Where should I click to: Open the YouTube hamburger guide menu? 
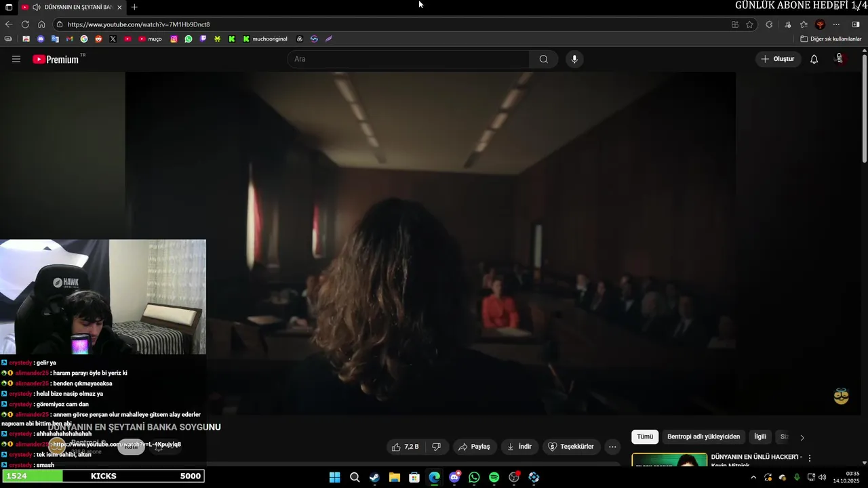point(16,59)
